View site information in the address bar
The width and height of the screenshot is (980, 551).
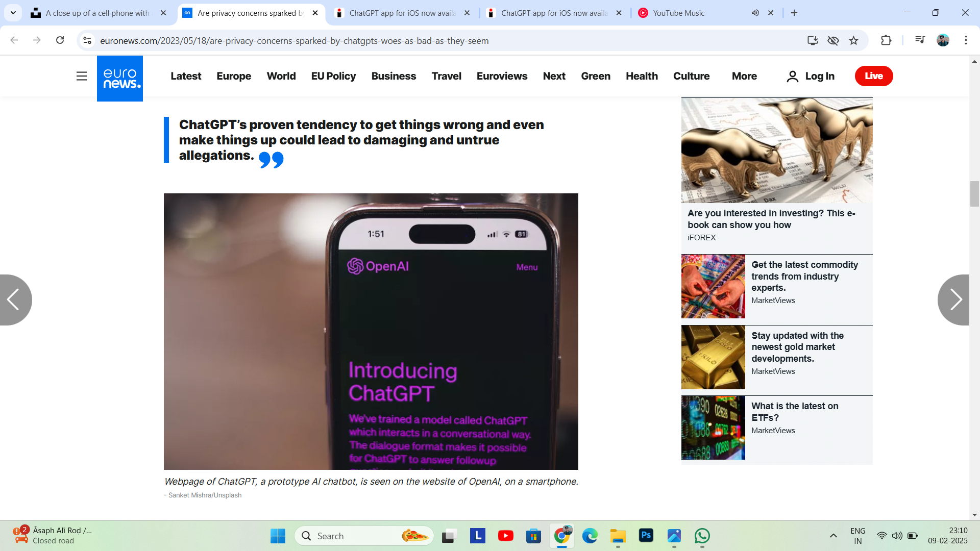pyautogui.click(x=87, y=40)
